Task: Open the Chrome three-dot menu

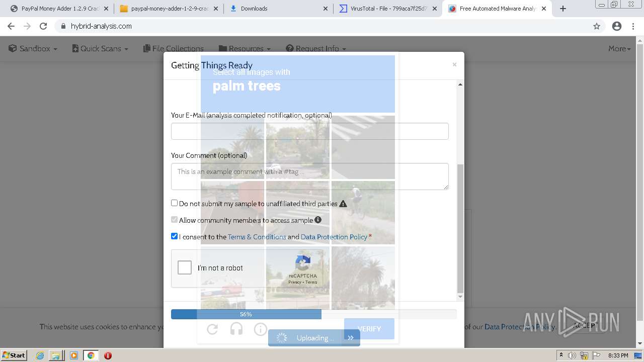Action: click(633, 26)
